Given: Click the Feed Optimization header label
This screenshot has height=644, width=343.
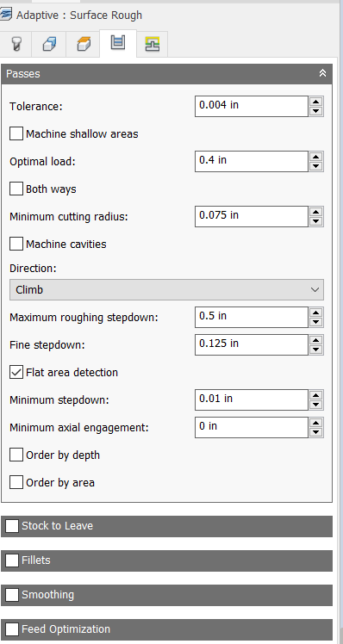Looking at the screenshot, I should click(x=65, y=629).
